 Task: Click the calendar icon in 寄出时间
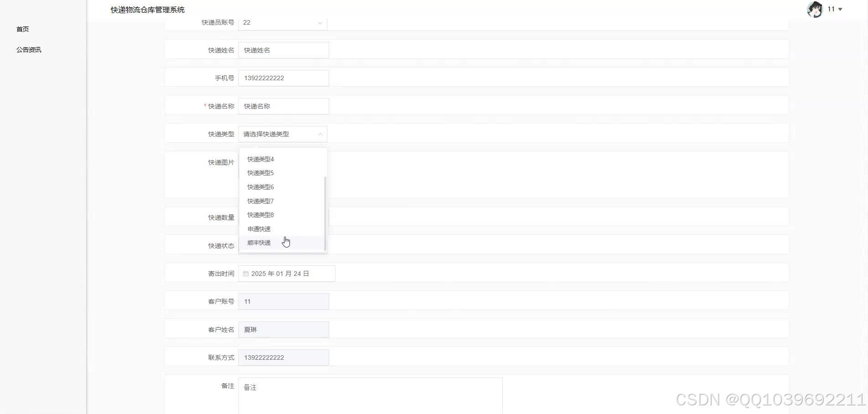[246, 274]
